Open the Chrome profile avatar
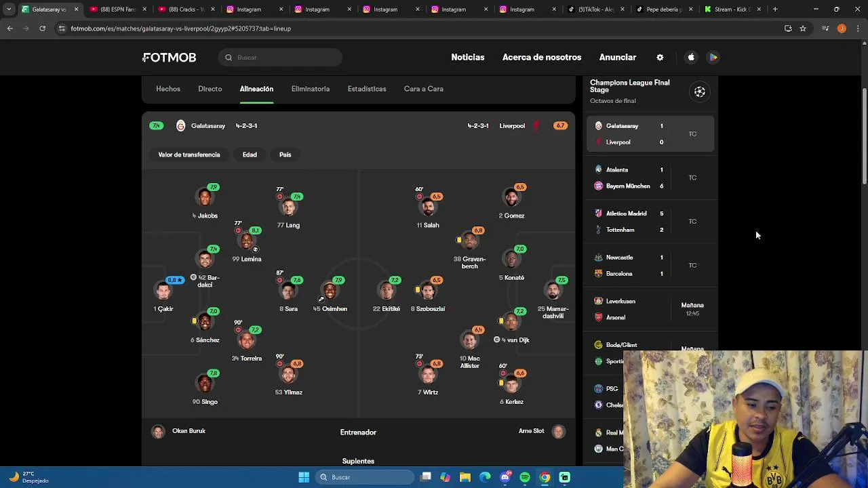Screen dimensions: 868x488 (842, 28)
